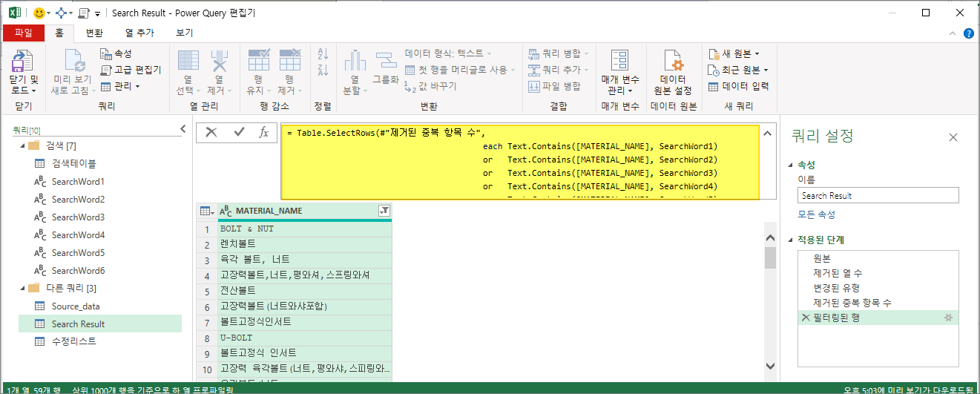Edit the query name field Search Result
The image size is (980, 394).
pos(878,195)
